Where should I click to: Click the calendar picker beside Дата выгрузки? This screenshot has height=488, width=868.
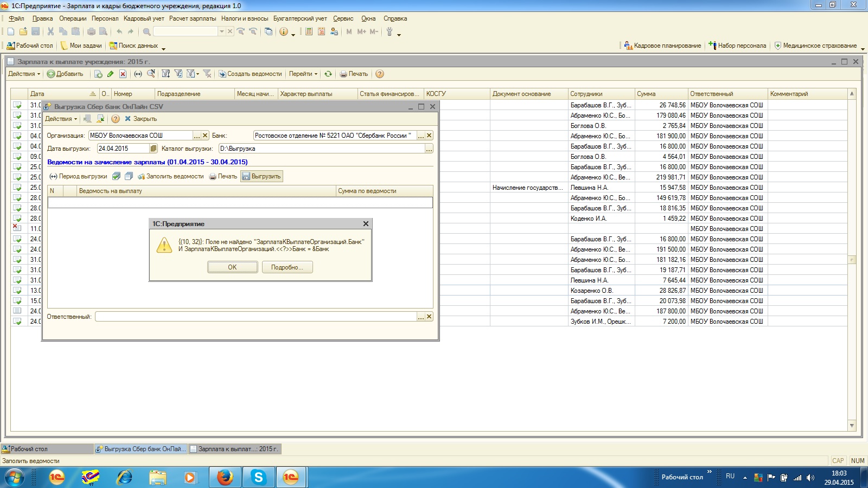154,149
